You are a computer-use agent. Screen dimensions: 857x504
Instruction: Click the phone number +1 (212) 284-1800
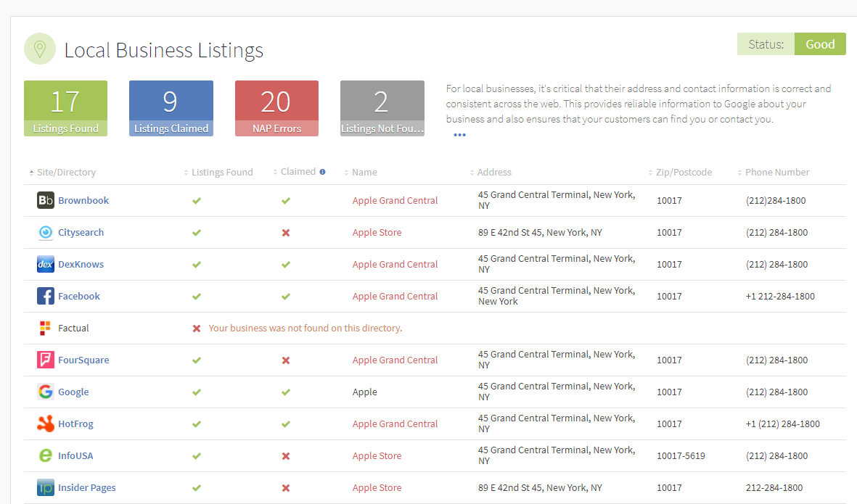click(783, 424)
